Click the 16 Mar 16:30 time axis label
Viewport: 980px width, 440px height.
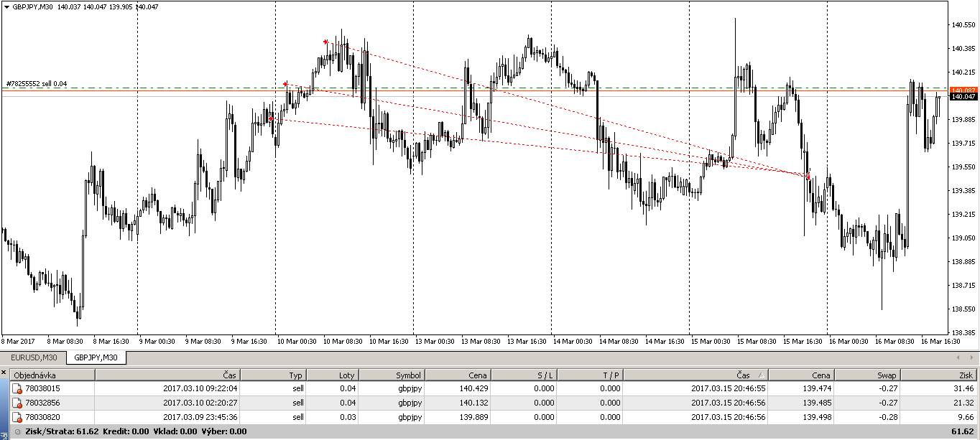tap(941, 342)
